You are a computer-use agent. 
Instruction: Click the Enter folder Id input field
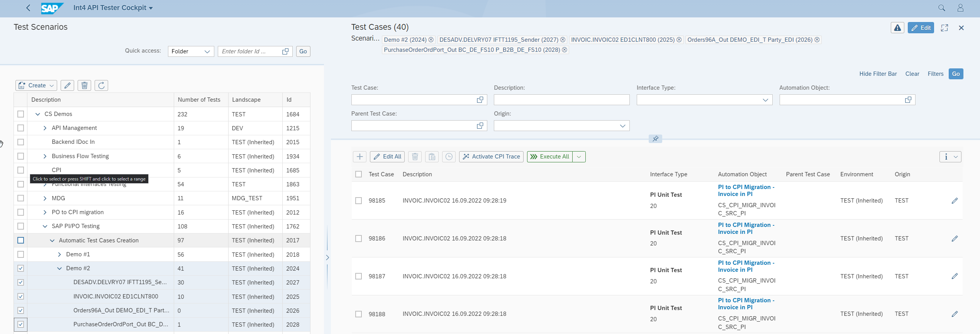click(249, 51)
